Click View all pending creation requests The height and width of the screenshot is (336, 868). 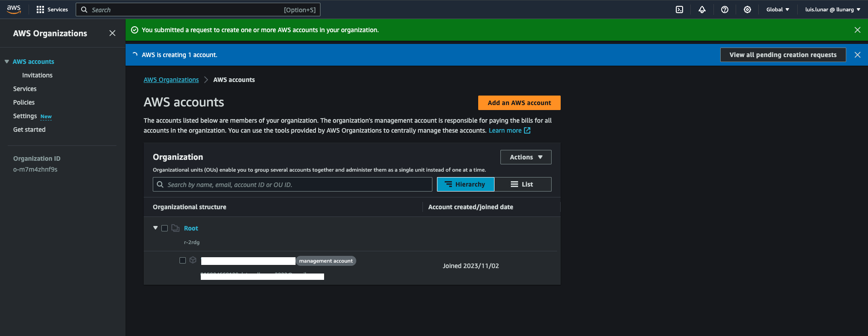pos(783,55)
